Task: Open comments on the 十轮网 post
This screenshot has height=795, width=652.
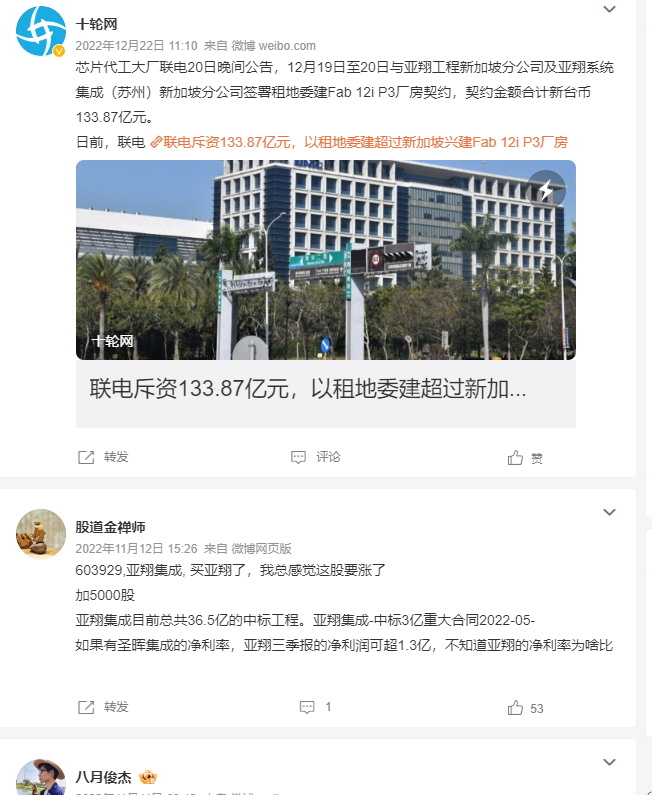Action: [315, 457]
